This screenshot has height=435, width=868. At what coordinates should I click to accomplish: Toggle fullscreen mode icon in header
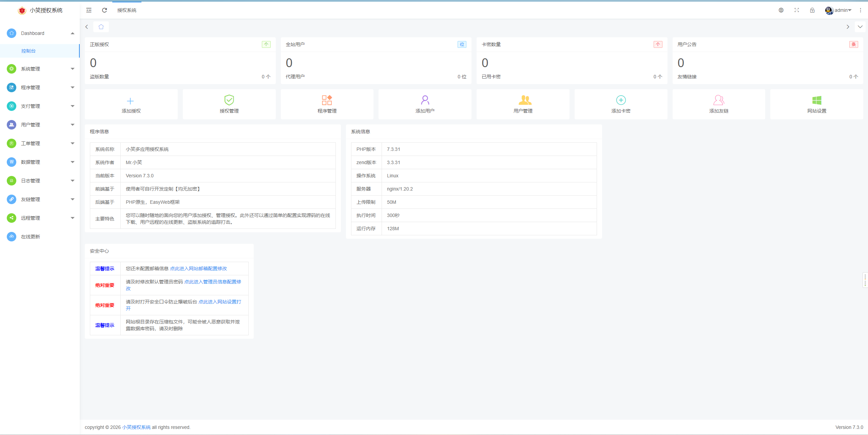pyautogui.click(x=796, y=10)
